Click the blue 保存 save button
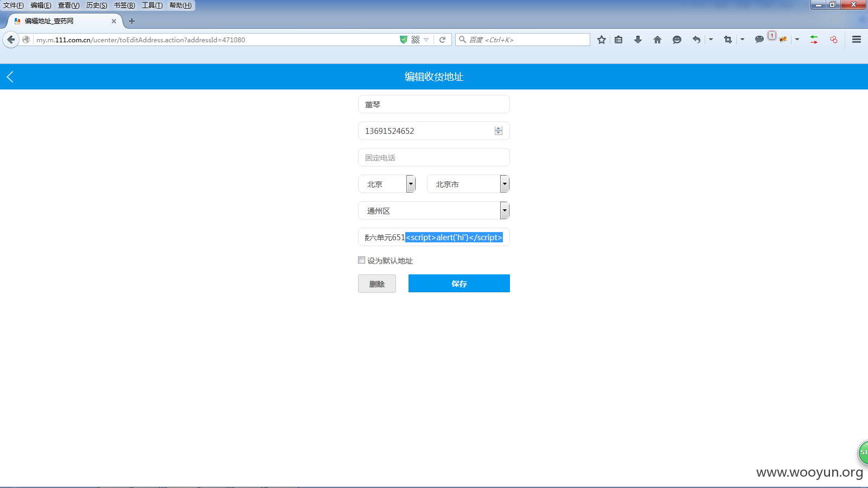Image resolution: width=868 pixels, height=488 pixels. pyautogui.click(x=459, y=284)
